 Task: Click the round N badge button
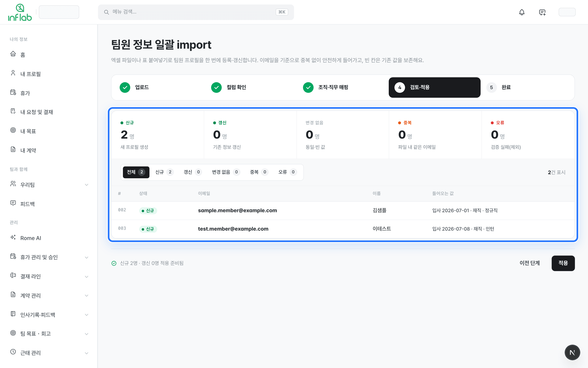pyautogui.click(x=572, y=352)
